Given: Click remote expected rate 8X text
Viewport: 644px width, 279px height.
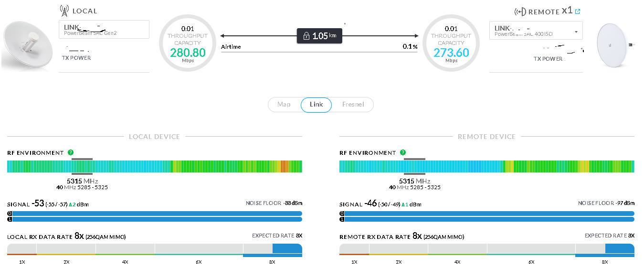Looking at the screenshot, I should 610,236.
